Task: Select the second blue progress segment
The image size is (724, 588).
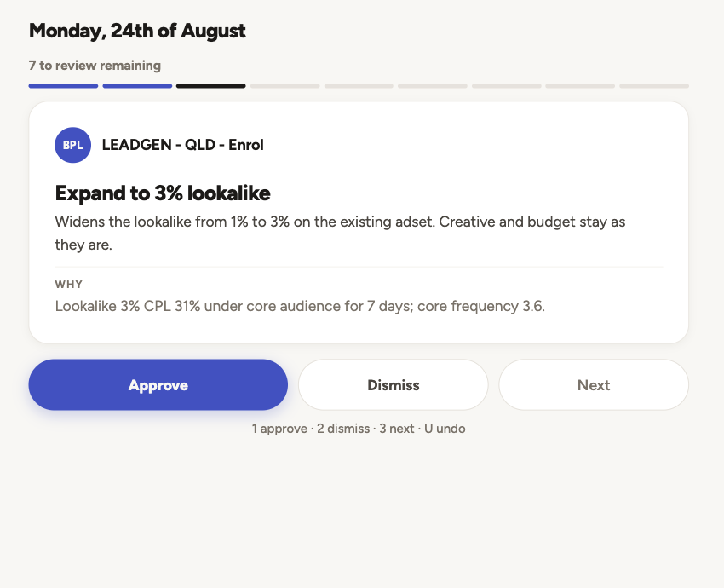Action: [x=137, y=86]
